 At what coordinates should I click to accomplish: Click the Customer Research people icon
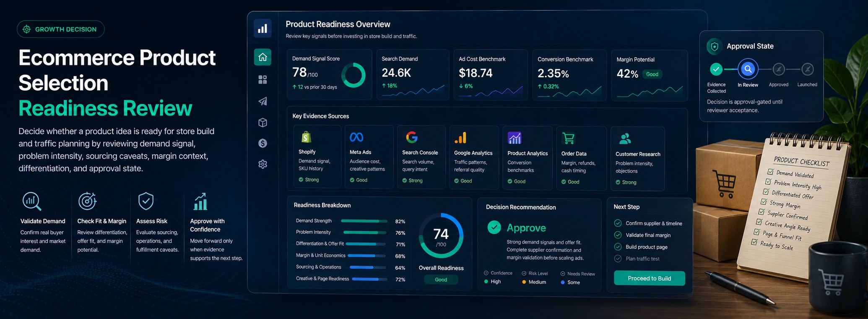coord(625,139)
